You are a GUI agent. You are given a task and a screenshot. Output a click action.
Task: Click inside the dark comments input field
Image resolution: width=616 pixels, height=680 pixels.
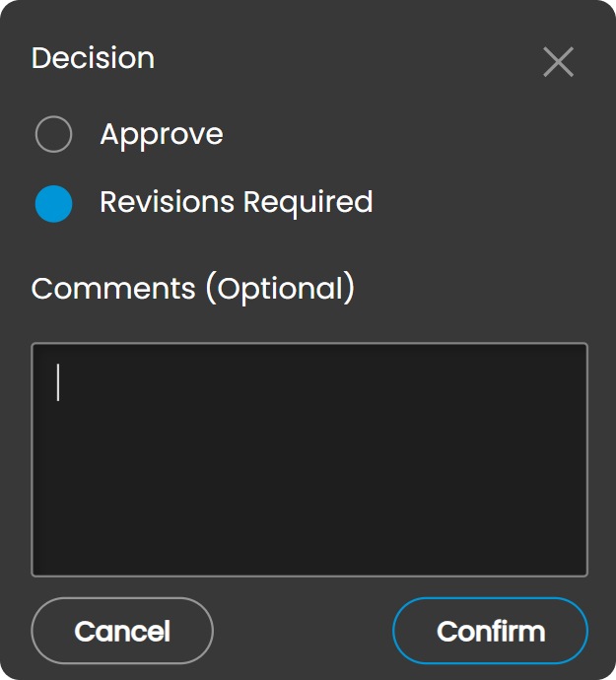[309, 459]
